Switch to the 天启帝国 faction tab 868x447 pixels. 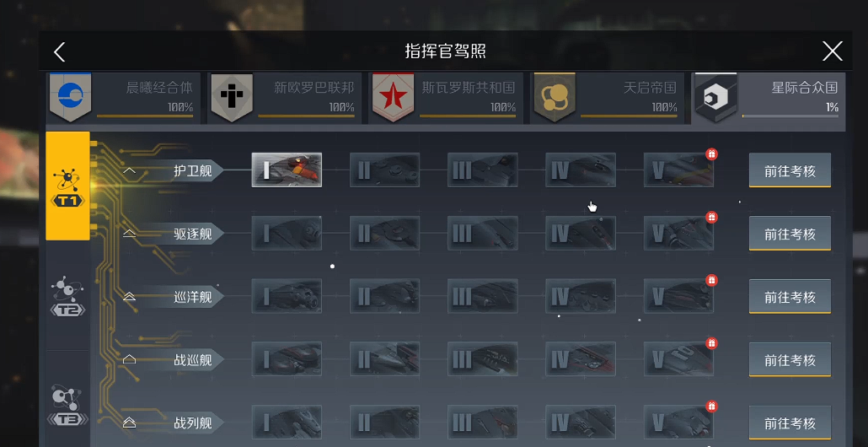608,98
